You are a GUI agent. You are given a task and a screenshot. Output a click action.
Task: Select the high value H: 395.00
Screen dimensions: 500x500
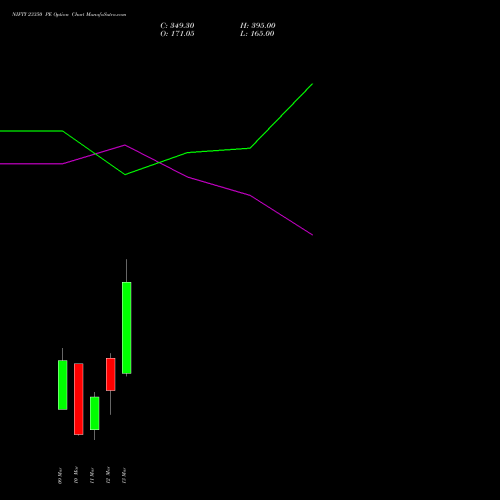click(x=257, y=26)
